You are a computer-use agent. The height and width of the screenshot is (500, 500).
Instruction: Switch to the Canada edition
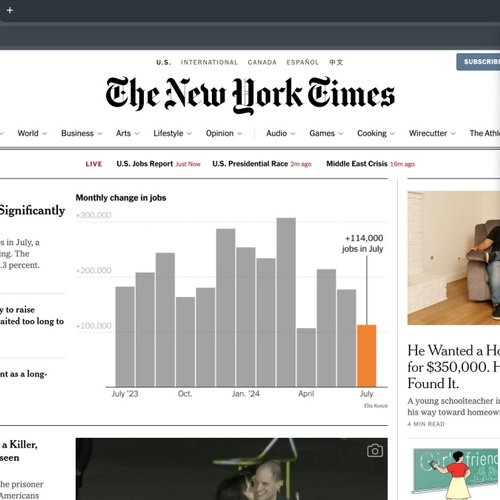[x=262, y=62]
